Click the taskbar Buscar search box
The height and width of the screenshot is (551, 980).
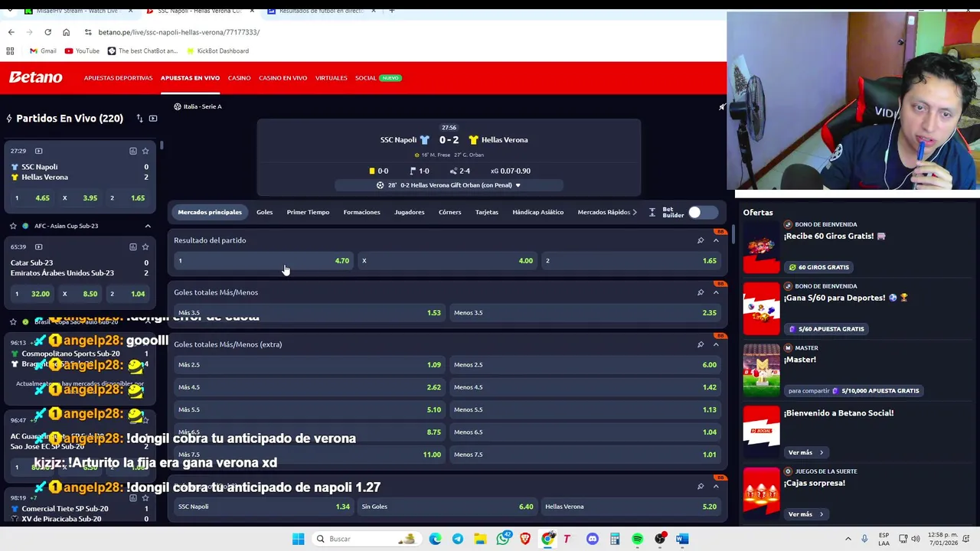click(x=366, y=539)
